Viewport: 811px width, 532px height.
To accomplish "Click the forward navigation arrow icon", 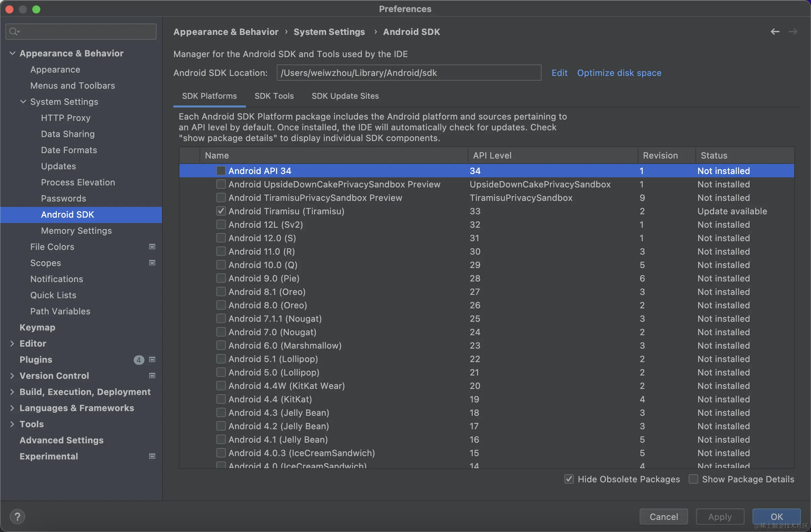I will click(x=793, y=32).
